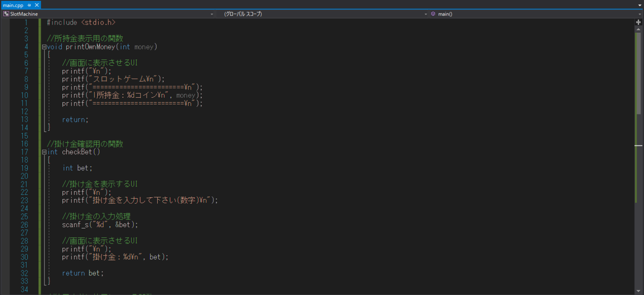This screenshot has height=295, width=644.
Task: Click line number 26 in the margin
Action: (x=24, y=225)
